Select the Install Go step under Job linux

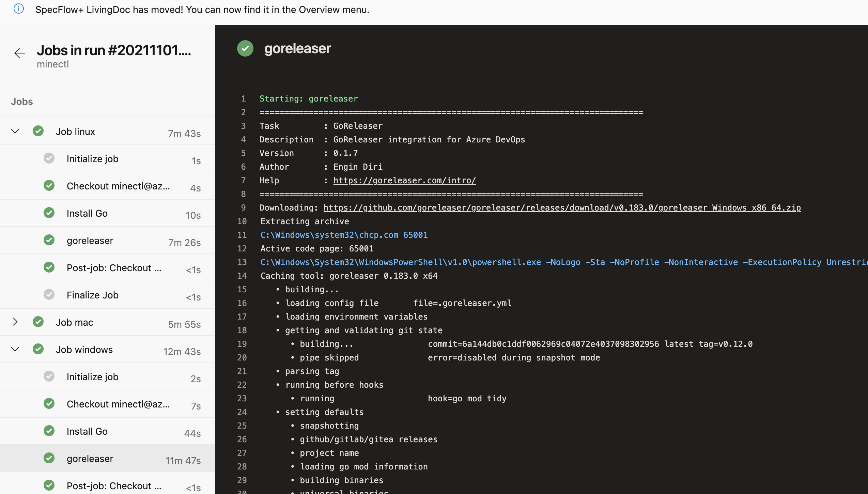point(87,213)
